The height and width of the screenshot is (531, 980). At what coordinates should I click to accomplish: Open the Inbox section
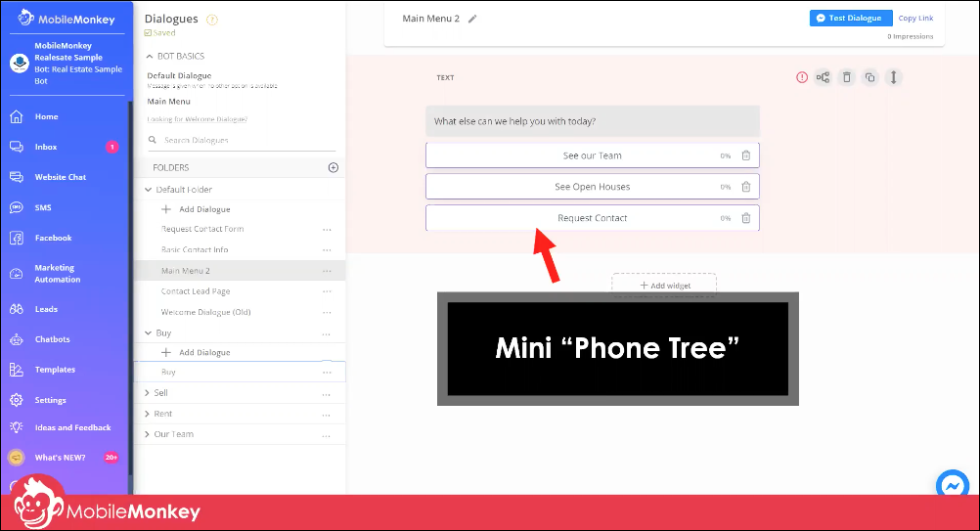point(46,147)
